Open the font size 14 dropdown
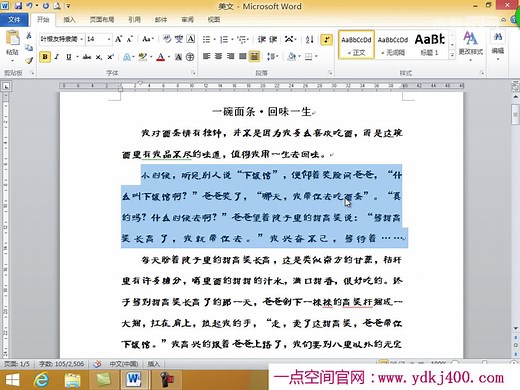 coord(109,39)
